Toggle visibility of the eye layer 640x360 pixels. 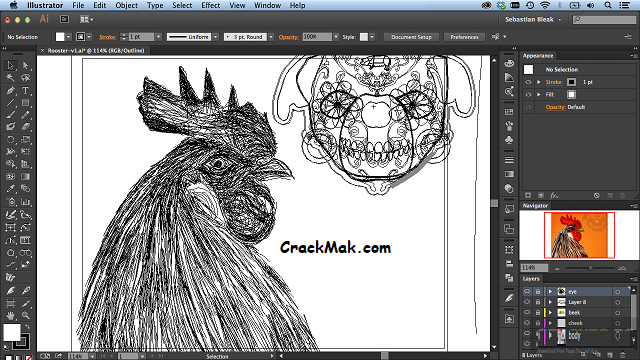click(527, 291)
